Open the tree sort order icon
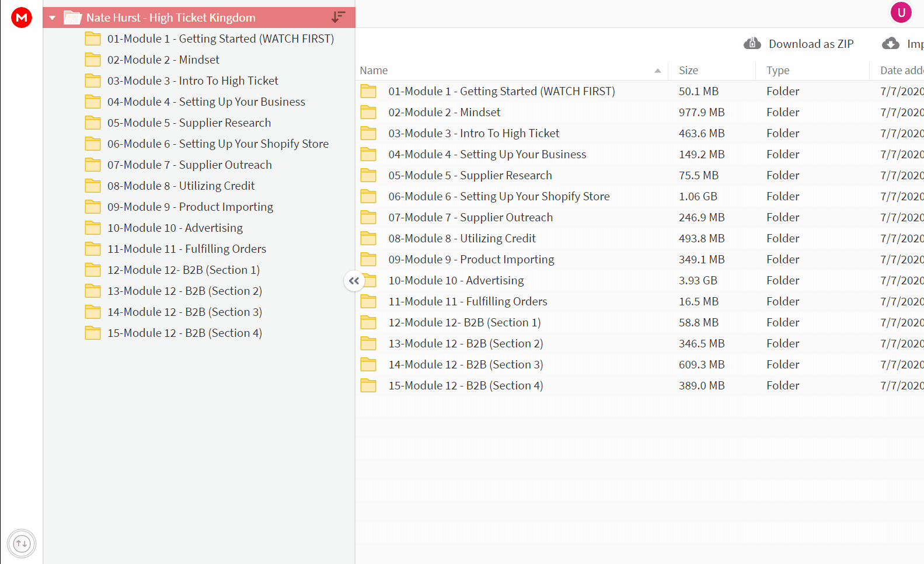 (x=339, y=17)
